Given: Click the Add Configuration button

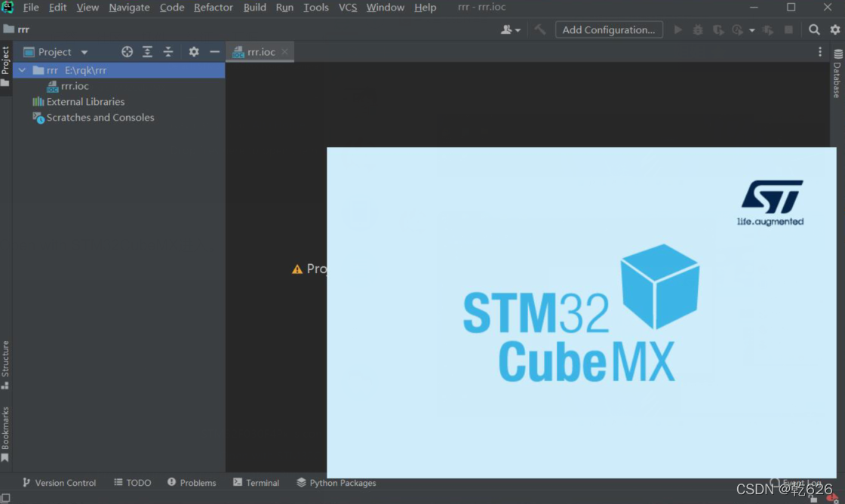Looking at the screenshot, I should pyautogui.click(x=609, y=29).
